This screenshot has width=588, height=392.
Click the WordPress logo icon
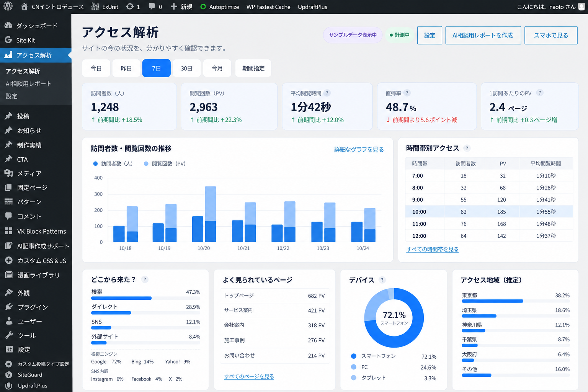pos(8,7)
